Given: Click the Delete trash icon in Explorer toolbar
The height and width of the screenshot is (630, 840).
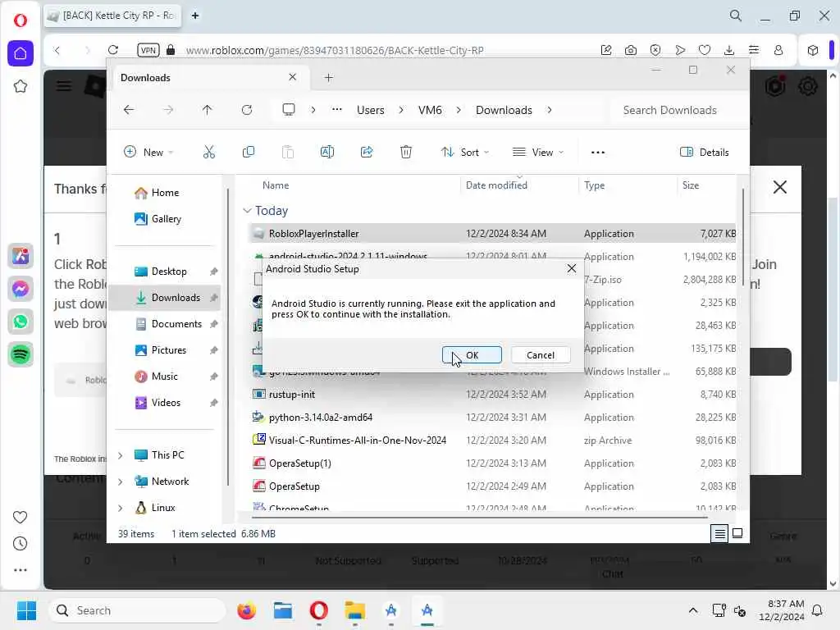Looking at the screenshot, I should click(406, 152).
